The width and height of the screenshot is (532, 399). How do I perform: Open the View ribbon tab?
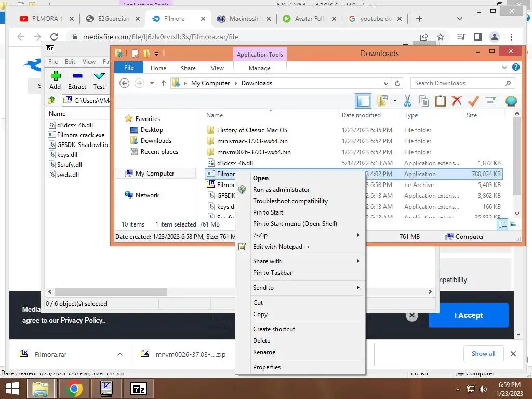(x=217, y=68)
